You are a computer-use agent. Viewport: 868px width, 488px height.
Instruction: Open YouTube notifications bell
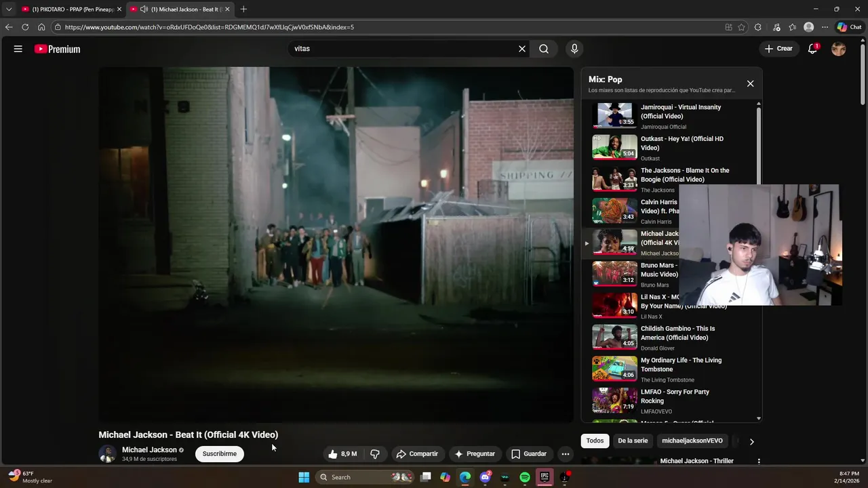pos(812,49)
